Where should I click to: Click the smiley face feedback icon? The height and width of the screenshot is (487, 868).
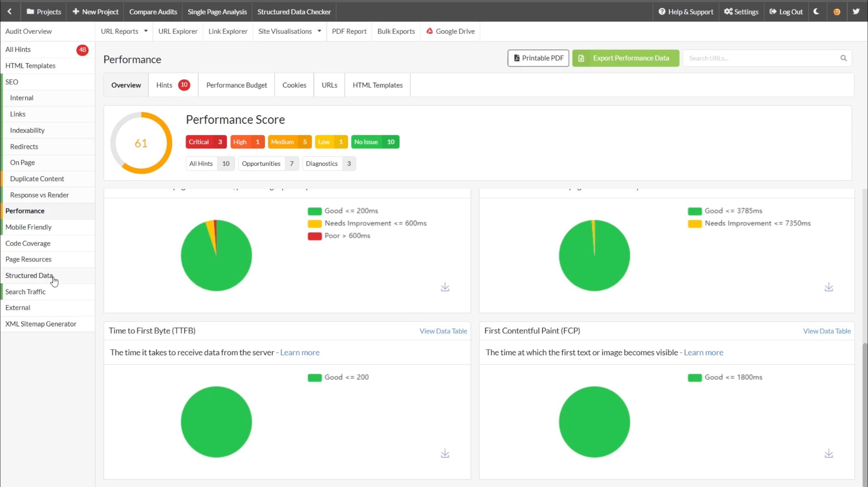[x=837, y=12]
